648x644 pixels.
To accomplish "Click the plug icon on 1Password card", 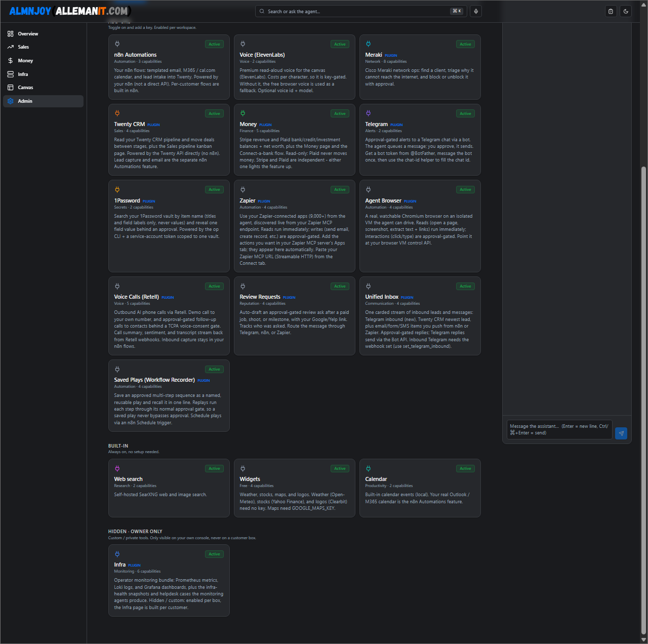I will (x=117, y=190).
